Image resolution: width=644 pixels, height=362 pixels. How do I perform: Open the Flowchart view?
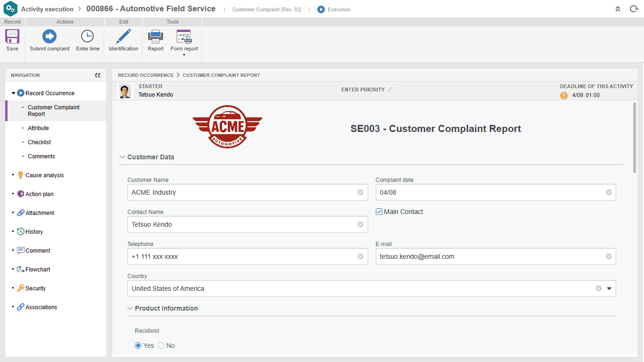coord(37,269)
